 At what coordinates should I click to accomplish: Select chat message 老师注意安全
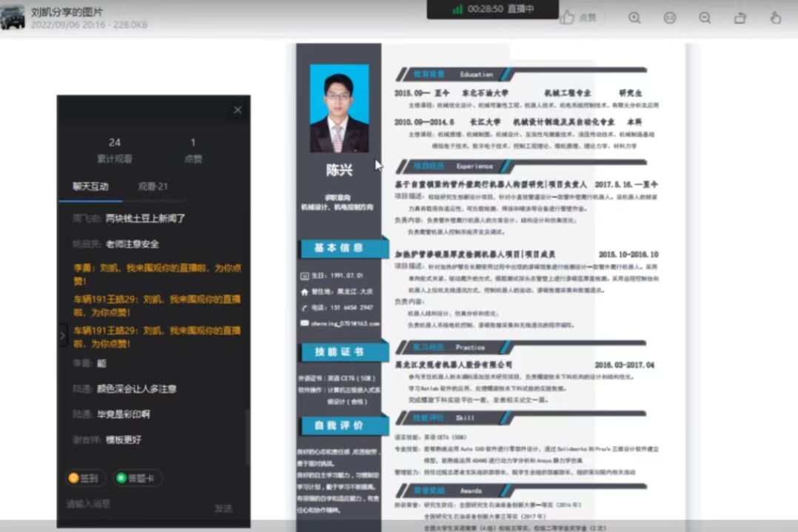click(x=133, y=244)
